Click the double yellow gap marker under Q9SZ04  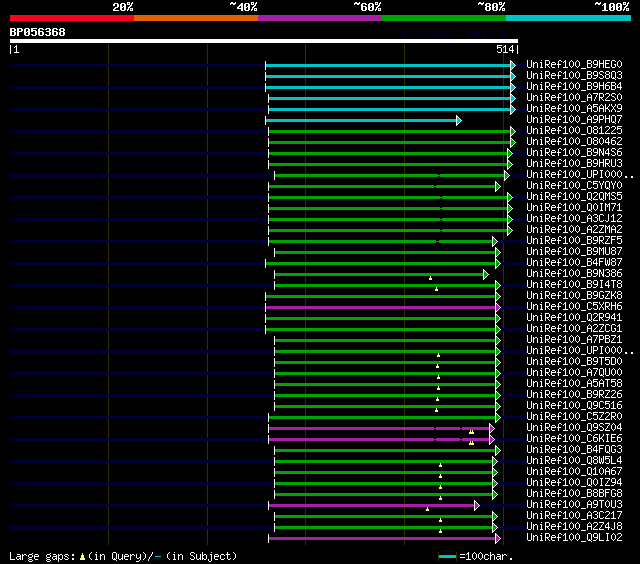point(471,432)
